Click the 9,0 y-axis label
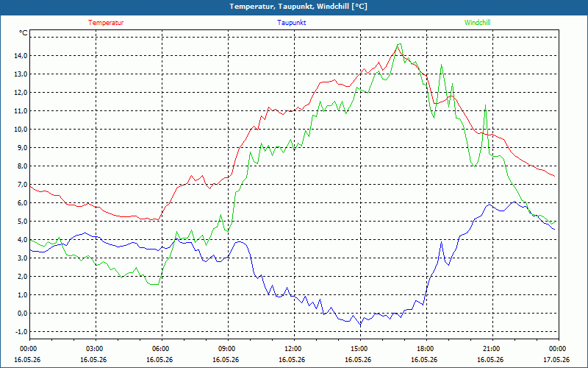This screenshot has height=368, width=588. click(22, 148)
